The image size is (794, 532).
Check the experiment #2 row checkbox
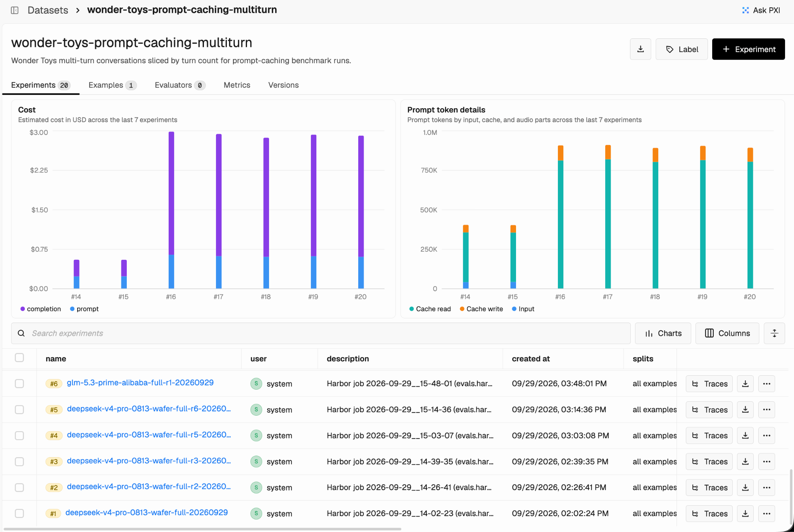coord(19,487)
